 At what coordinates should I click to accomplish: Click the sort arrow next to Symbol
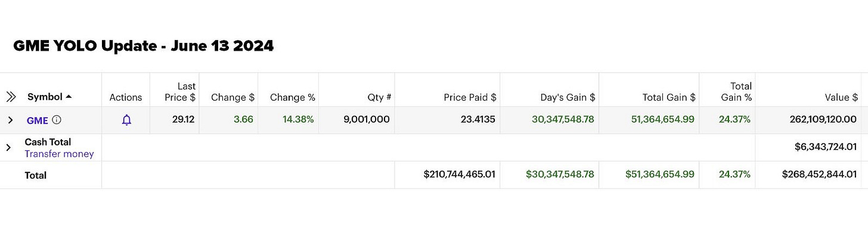tap(69, 97)
